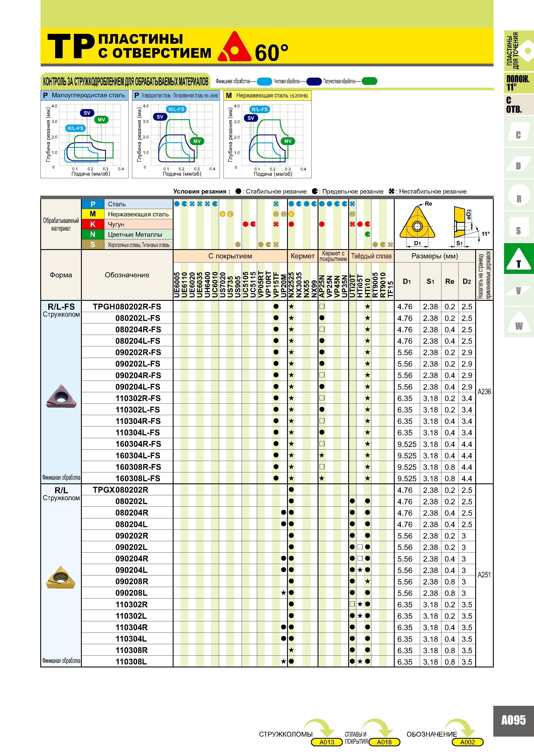Select designation TPGH080202R-FS
The height and width of the screenshot is (756, 534).
pos(127,306)
